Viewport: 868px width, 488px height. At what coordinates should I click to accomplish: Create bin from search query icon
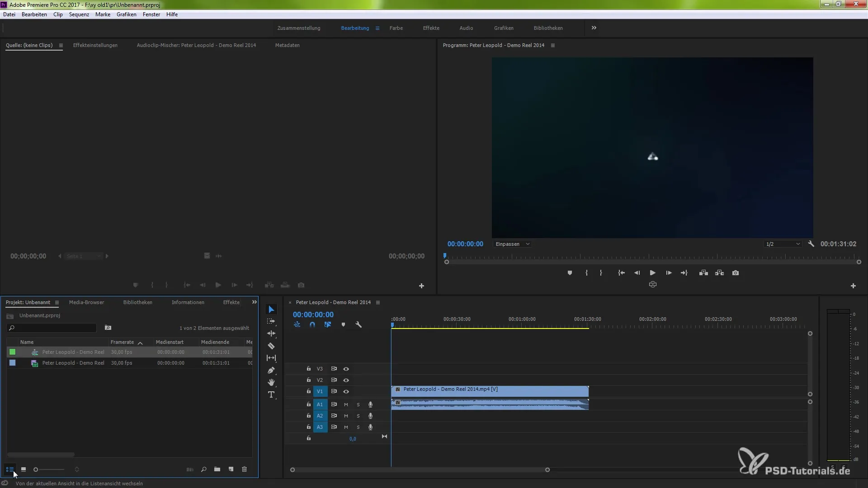pyautogui.click(x=108, y=328)
